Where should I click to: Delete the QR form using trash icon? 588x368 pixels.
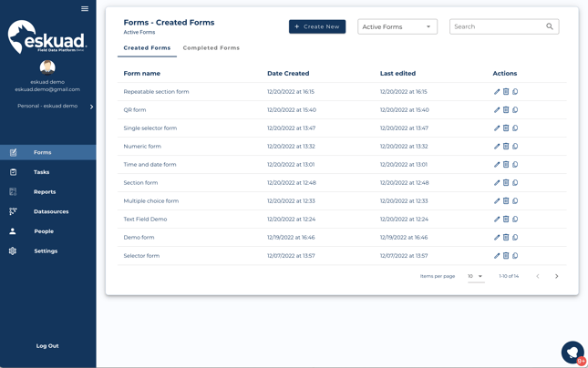tap(506, 110)
